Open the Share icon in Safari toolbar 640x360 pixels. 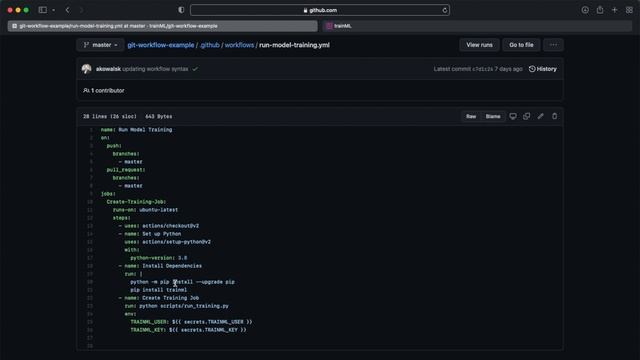click(600, 10)
